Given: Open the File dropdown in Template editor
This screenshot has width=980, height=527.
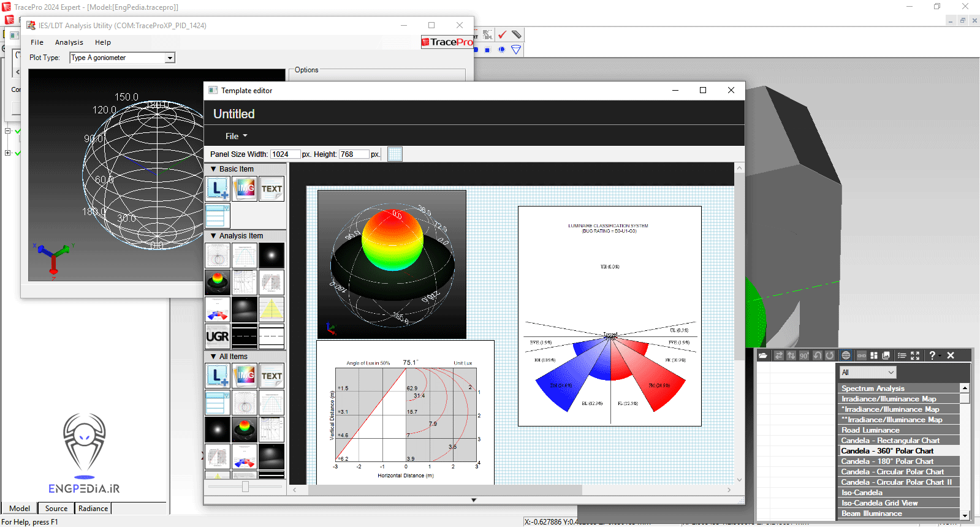Looking at the screenshot, I should pyautogui.click(x=236, y=136).
